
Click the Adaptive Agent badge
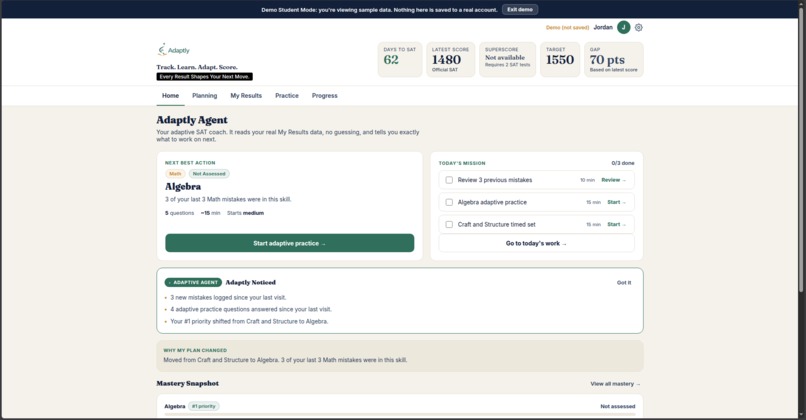193,282
